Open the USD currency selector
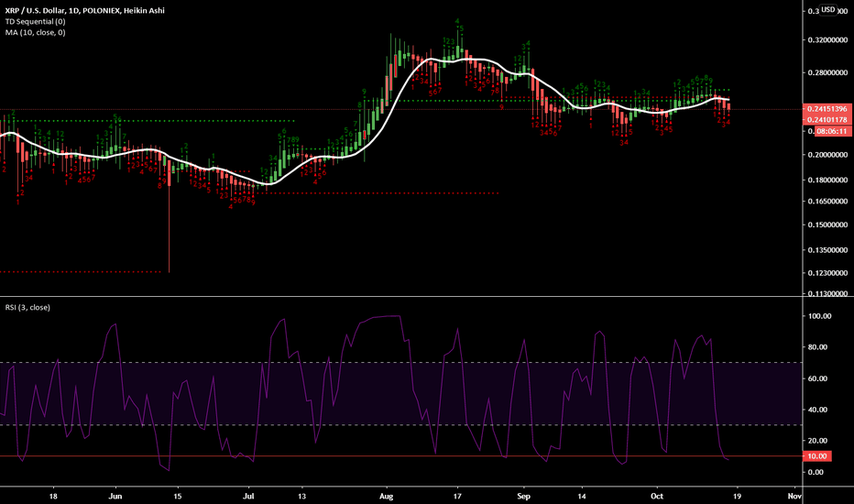Screen dimensions: 854x504 [827, 10]
